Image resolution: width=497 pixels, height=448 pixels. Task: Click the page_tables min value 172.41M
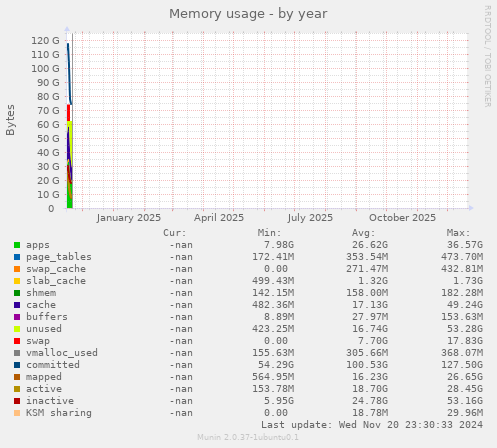click(273, 257)
